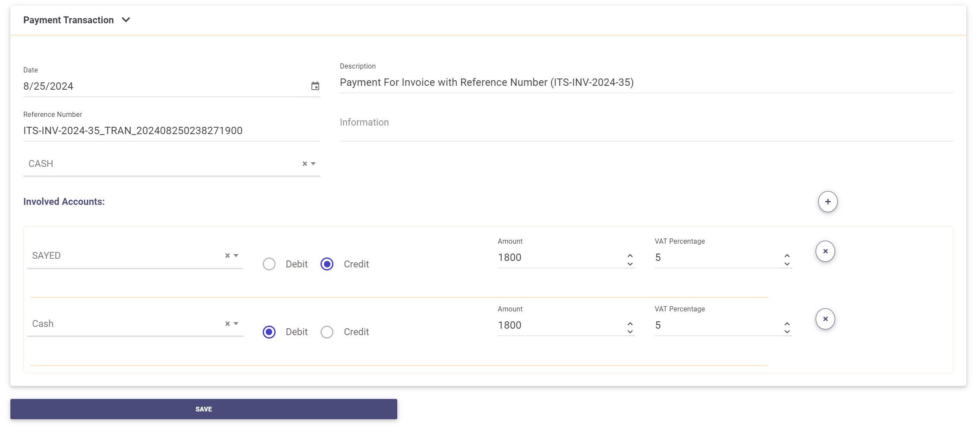Collapse the Payment Transaction section
The image size is (980, 430).
[x=126, y=20]
